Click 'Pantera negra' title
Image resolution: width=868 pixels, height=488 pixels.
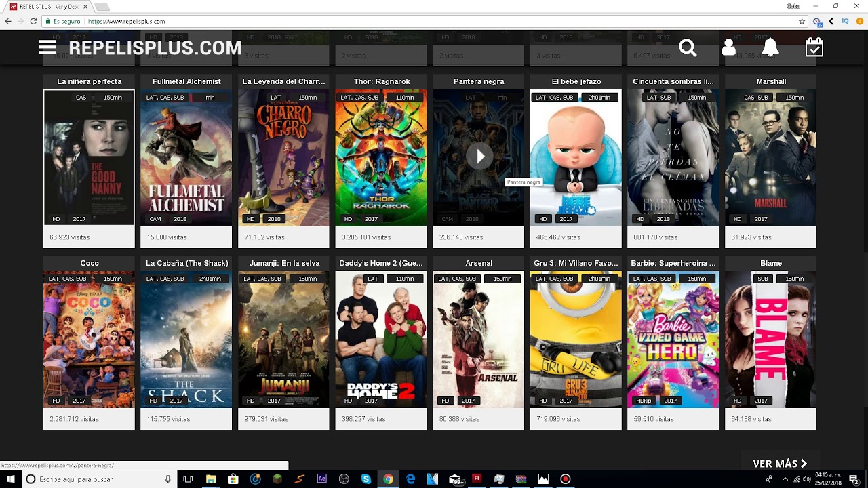(x=479, y=81)
